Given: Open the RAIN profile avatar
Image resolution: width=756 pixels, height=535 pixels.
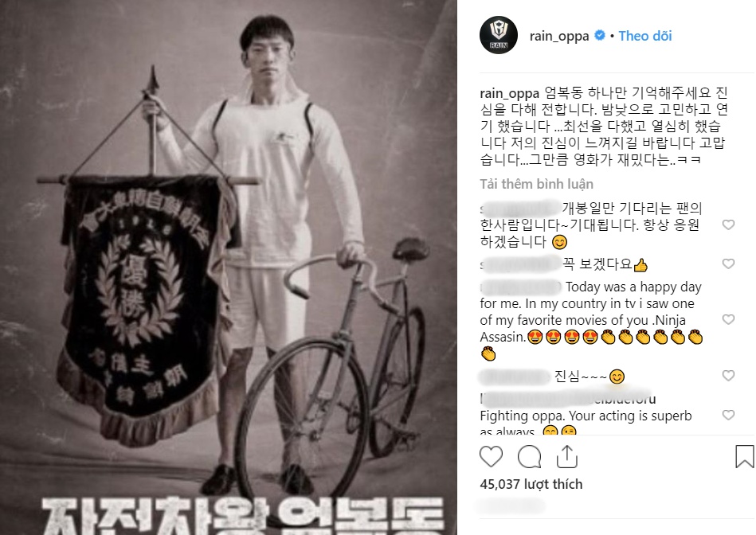Looking at the screenshot, I should pyautogui.click(x=499, y=35).
